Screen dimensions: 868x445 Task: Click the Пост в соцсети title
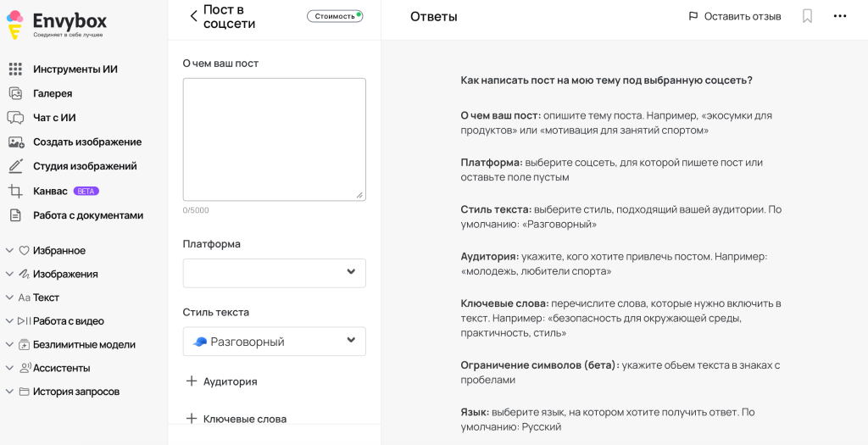click(229, 17)
